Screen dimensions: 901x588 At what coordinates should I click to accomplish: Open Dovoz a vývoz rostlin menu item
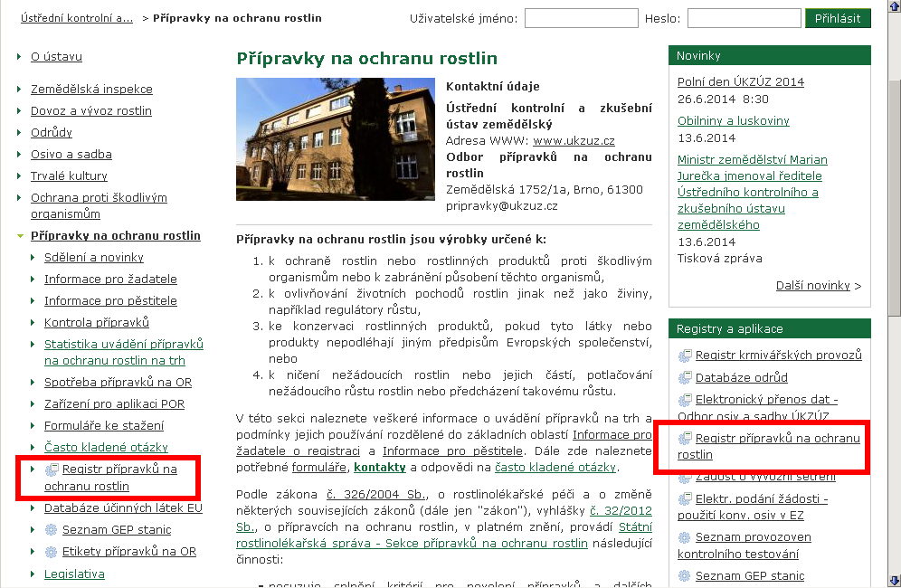[90, 111]
